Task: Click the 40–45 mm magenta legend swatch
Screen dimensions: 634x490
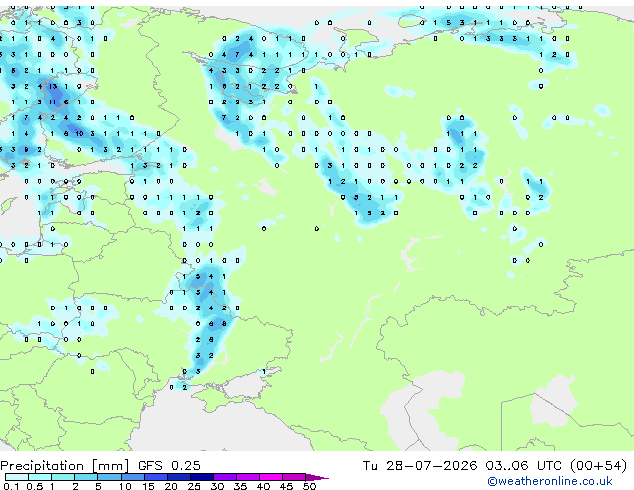Action: pyautogui.click(x=271, y=477)
